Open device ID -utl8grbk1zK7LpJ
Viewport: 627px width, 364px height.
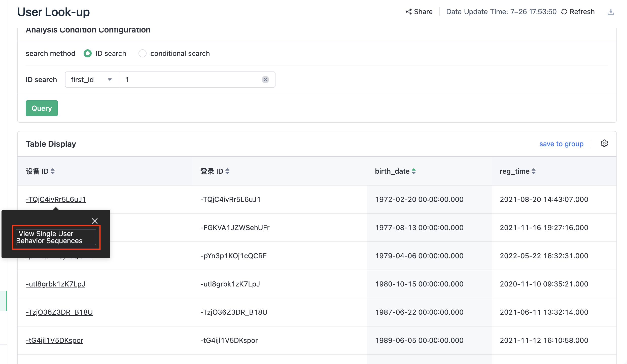tap(55, 284)
